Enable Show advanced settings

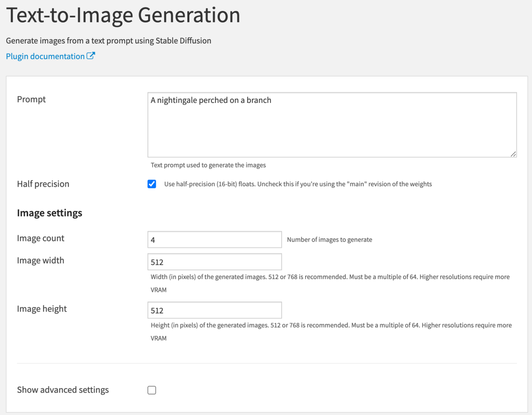click(152, 390)
